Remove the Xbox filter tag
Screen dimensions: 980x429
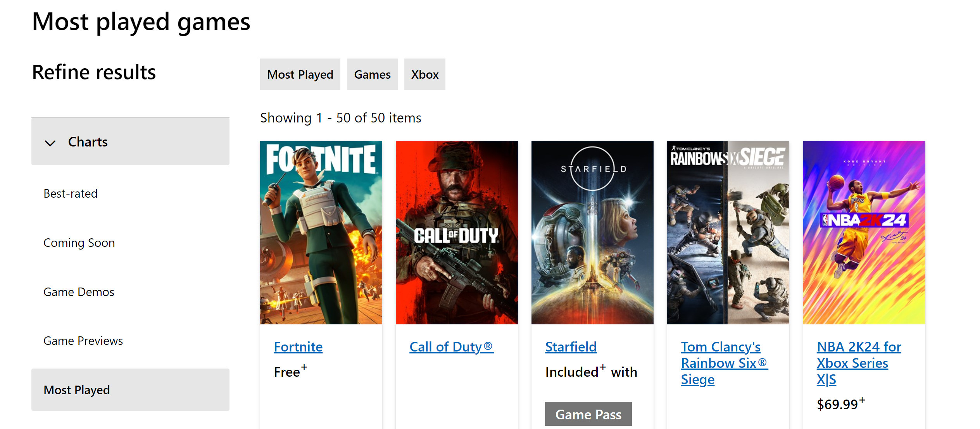(424, 74)
